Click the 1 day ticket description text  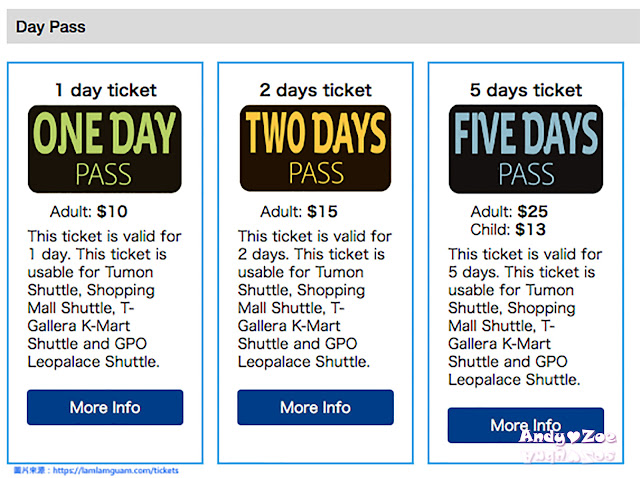tap(104, 299)
